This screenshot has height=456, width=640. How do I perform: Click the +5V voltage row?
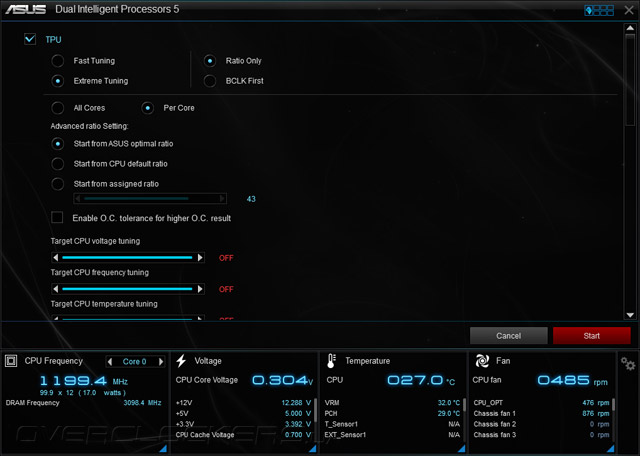point(243,414)
